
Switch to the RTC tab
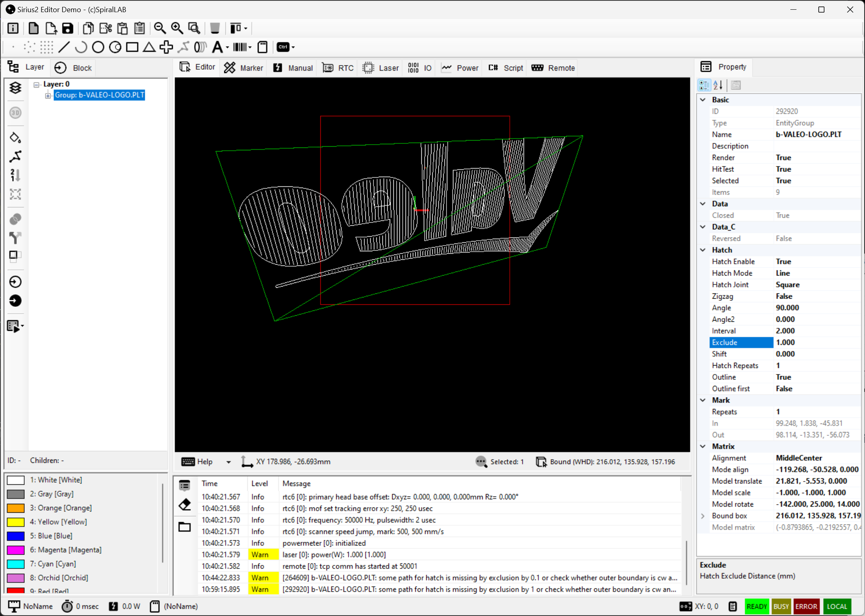coord(338,68)
